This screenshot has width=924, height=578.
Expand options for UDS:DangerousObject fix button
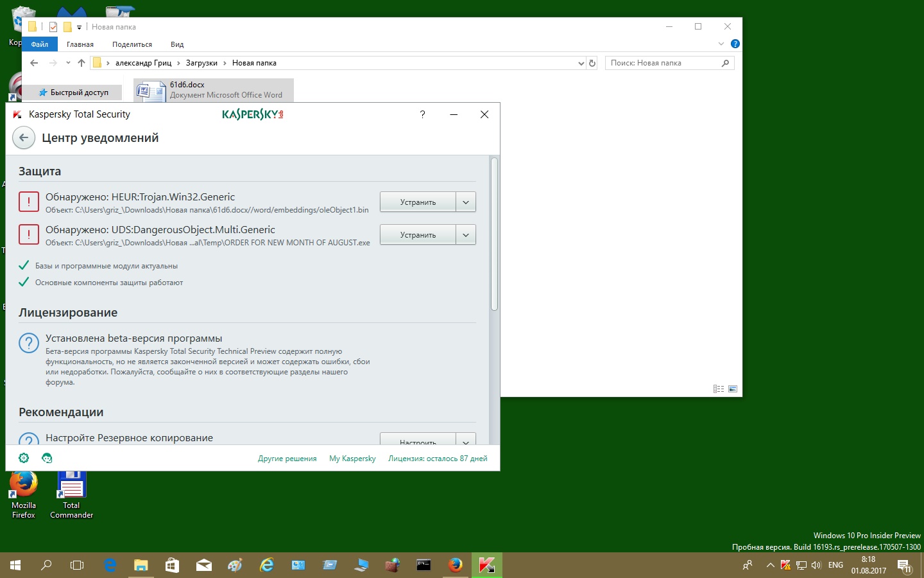(x=466, y=234)
